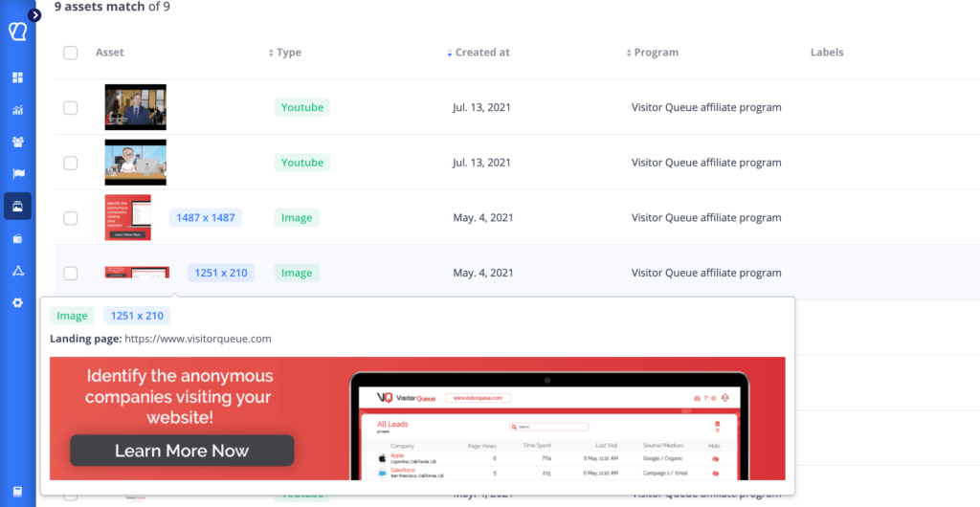Open the partners people icon in sidebar
Screen dimensions: 980x507
tap(17, 142)
